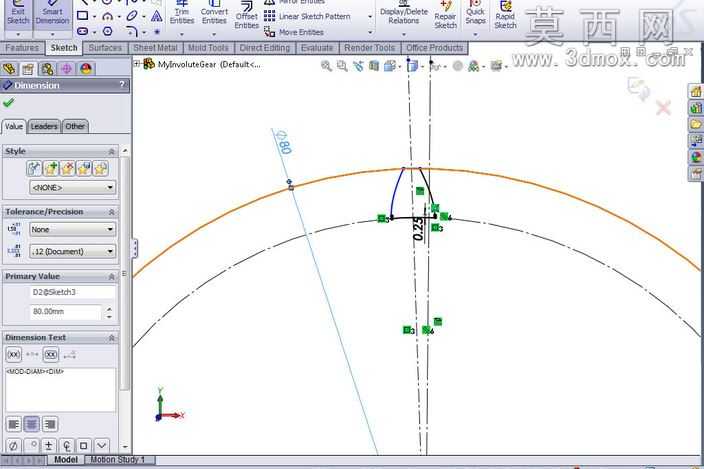Open the Appearances task pane icon
The width and height of the screenshot is (704, 469).
pyautogui.click(x=695, y=157)
